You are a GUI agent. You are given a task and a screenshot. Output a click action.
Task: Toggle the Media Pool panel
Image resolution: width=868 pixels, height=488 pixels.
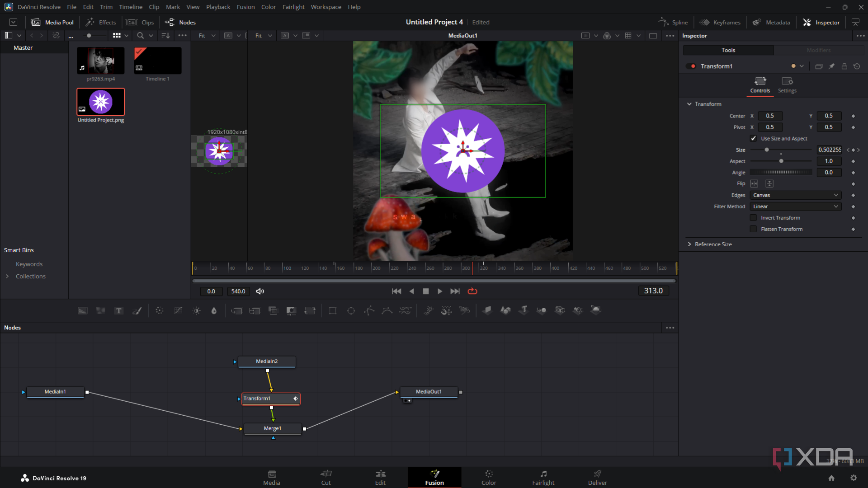click(x=52, y=22)
